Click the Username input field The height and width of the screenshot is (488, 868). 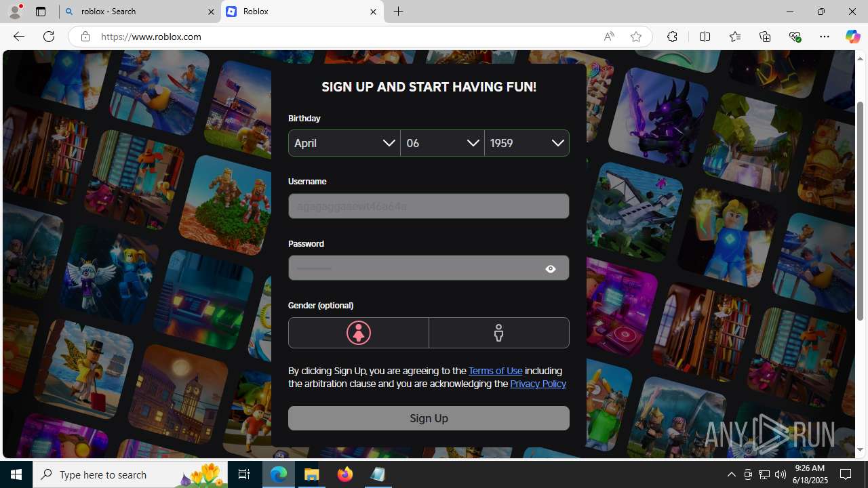(x=429, y=206)
